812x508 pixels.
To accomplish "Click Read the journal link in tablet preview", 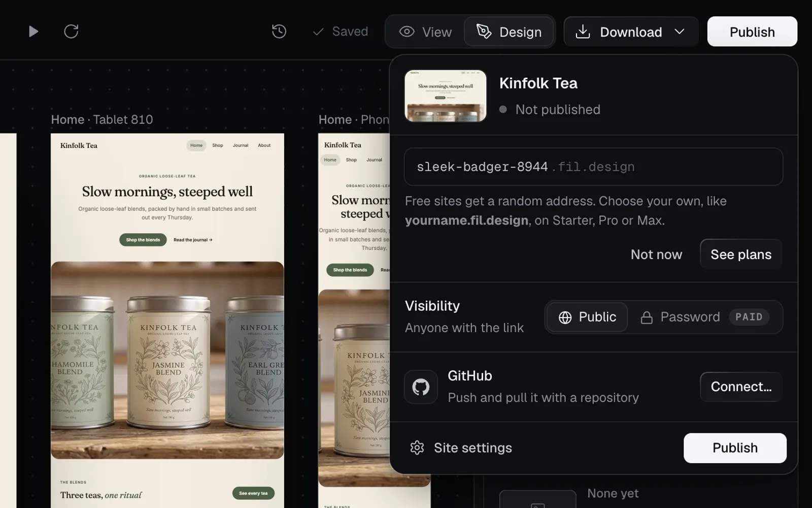I will tap(193, 240).
